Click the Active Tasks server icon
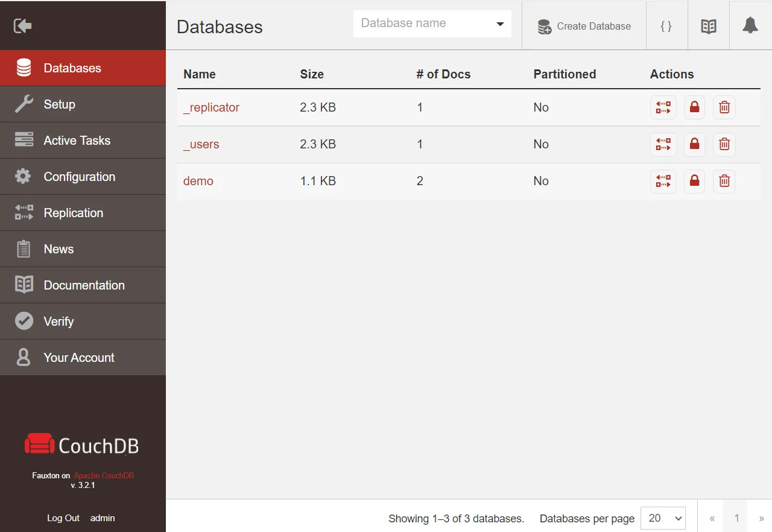772x532 pixels. (x=24, y=141)
